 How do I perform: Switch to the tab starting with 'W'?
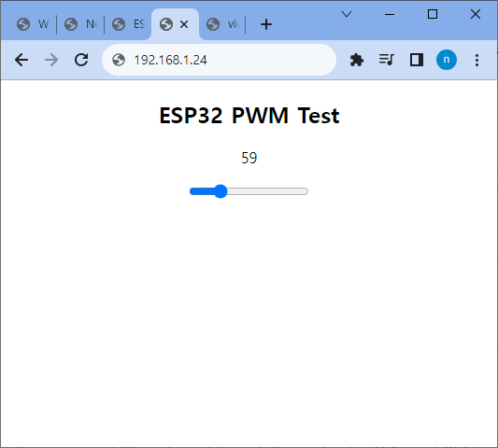click(x=33, y=24)
